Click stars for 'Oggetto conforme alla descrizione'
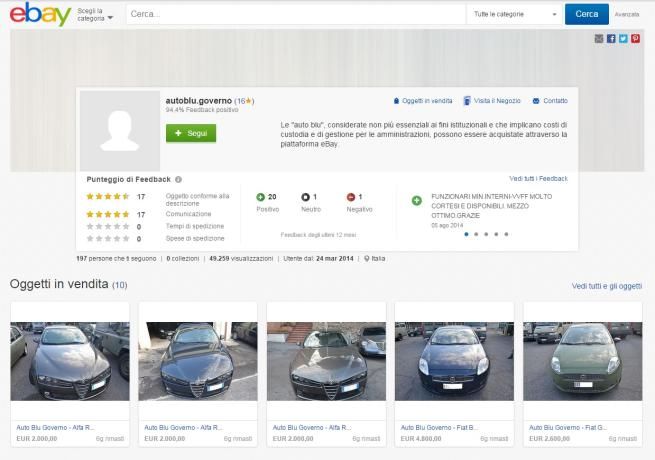 point(108,196)
